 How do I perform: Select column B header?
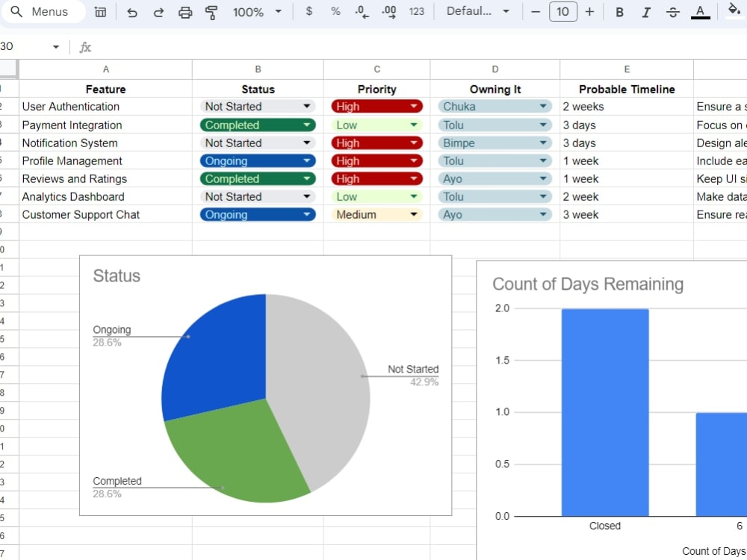point(258,69)
